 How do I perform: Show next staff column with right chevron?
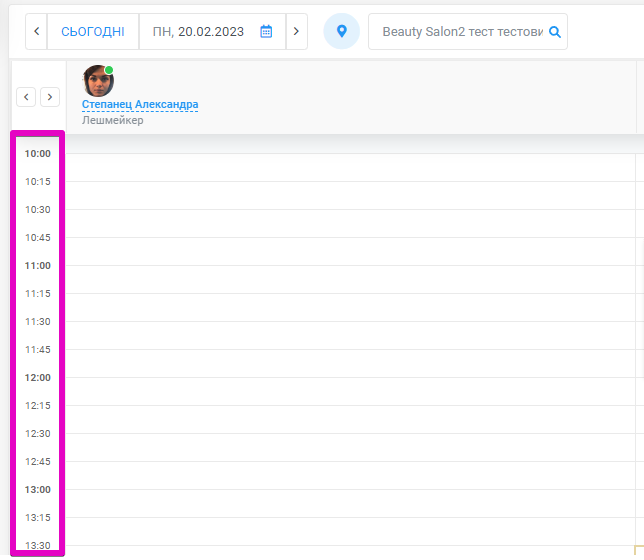50,97
